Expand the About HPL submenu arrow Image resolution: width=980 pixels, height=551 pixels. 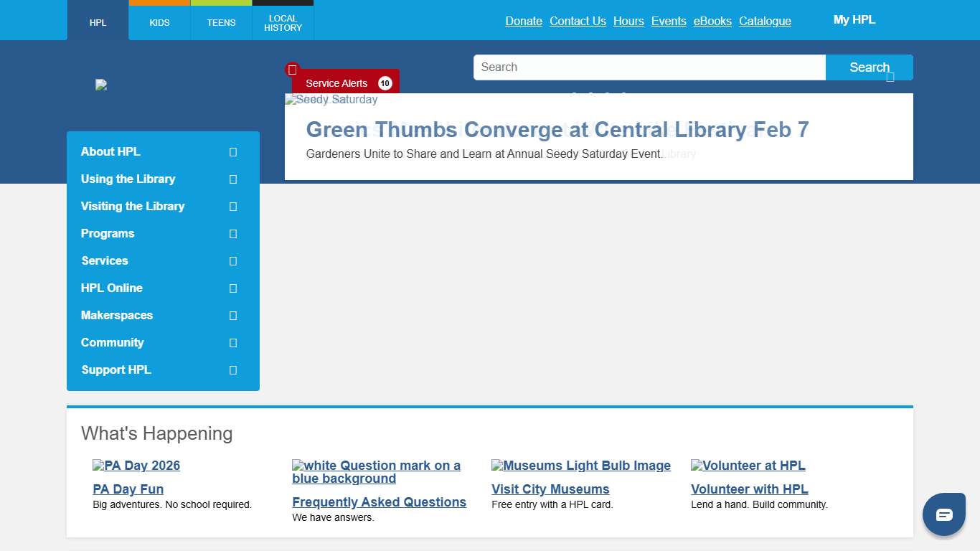click(233, 152)
